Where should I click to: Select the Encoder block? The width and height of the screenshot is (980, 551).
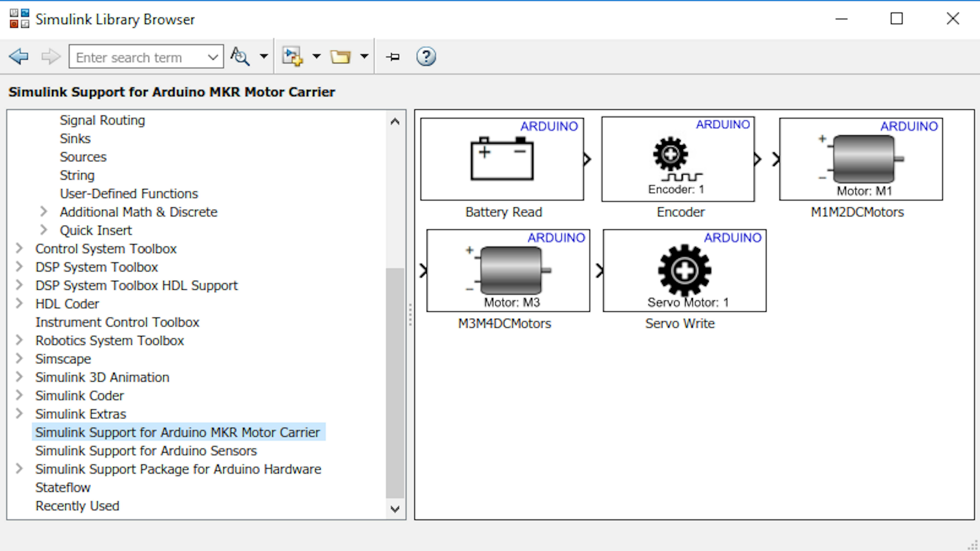coord(678,159)
